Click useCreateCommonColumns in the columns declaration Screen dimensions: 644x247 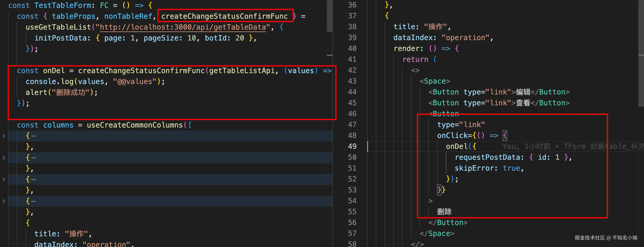(x=135, y=125)
